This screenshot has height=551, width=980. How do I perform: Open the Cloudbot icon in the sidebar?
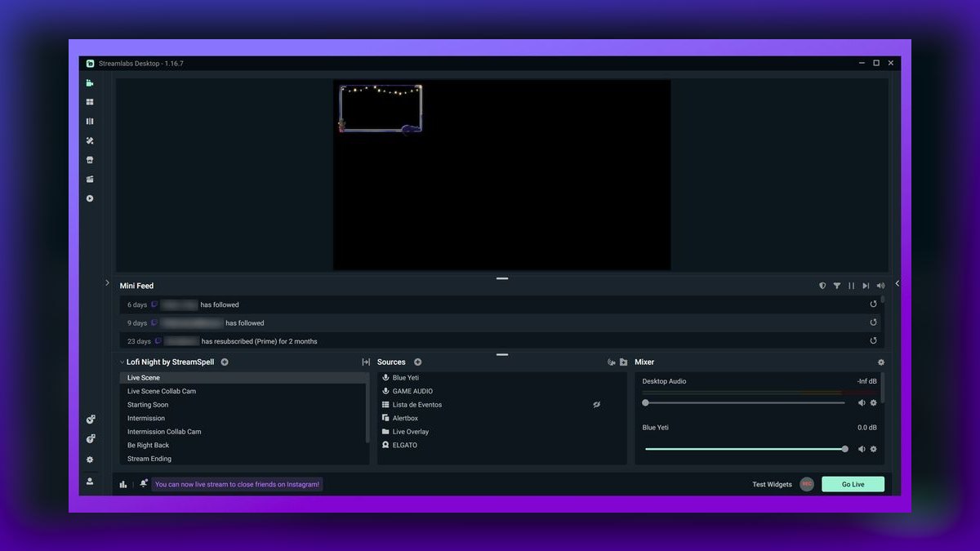click(91, 420)
